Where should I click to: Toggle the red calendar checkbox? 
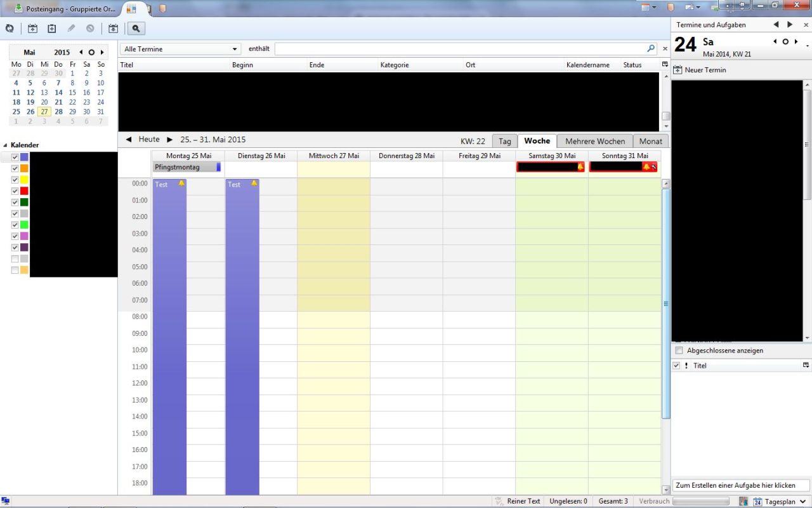(x=15, y=191)
